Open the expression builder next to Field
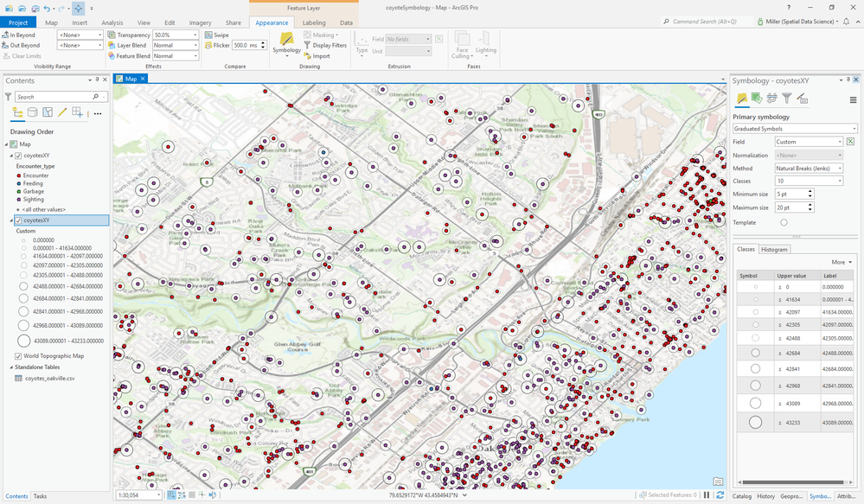Viewport: 864px width, 504px height. pos(850,142)
